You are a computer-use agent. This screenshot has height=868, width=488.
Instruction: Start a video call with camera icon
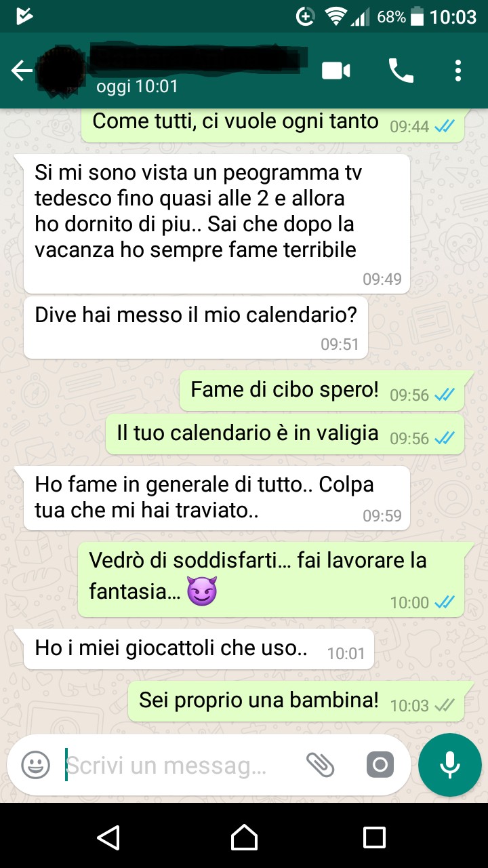pos(336,71)
